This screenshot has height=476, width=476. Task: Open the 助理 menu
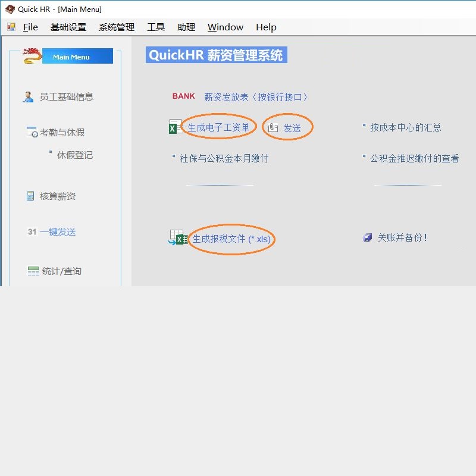pos(186,27)
